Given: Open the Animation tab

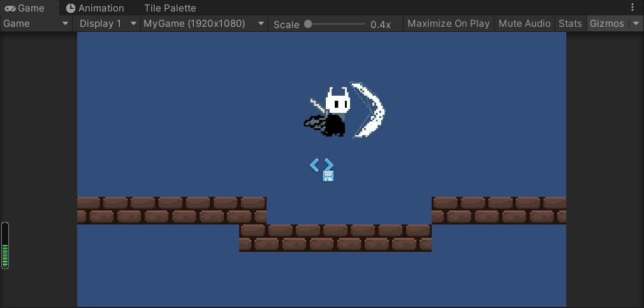Looking at the screenshot, I should 95,8.
